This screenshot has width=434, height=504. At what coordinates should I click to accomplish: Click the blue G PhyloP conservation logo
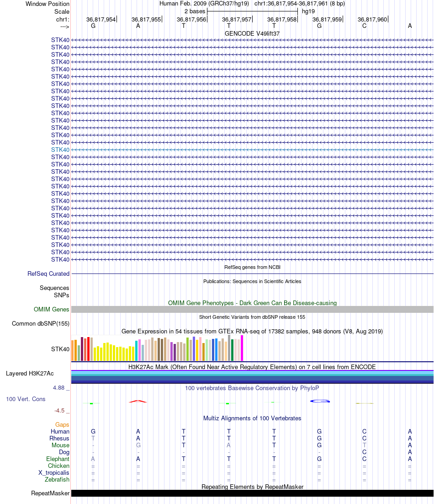pyautogui.click(x=320, y=401)
